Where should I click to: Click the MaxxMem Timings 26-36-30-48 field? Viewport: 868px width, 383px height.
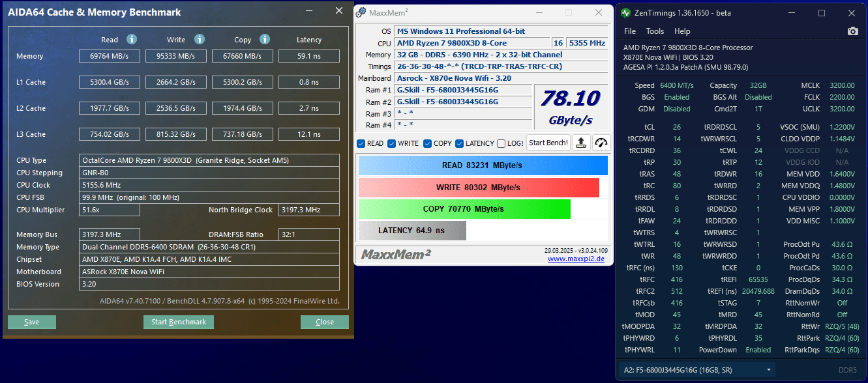point(501,66)
